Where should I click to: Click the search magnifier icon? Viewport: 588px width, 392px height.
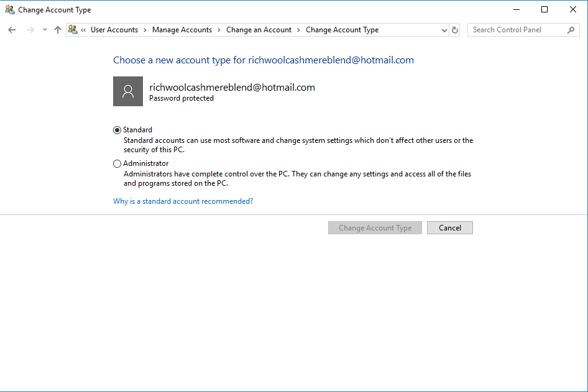point(571,29)
